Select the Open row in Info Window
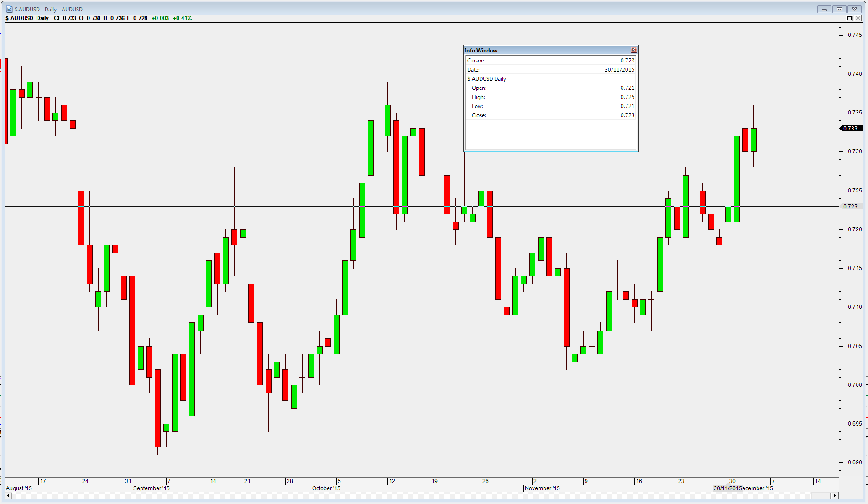 pos(551,88)
